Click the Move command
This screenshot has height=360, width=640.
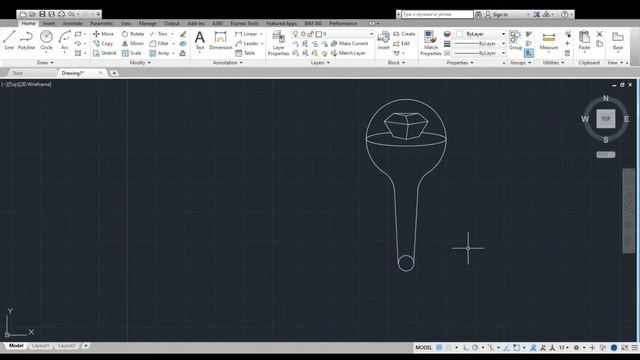point(104,34)
